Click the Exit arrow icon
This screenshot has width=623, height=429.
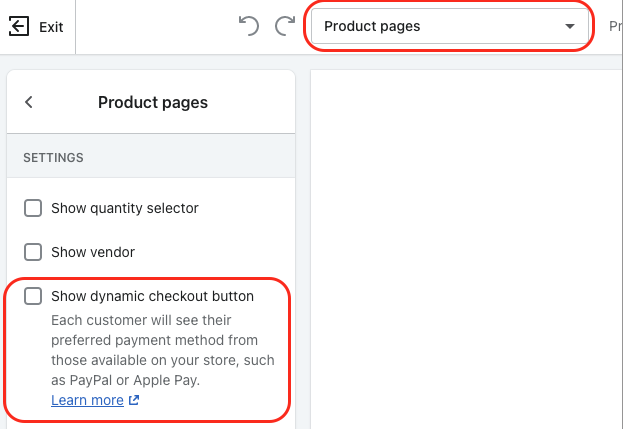19,27
